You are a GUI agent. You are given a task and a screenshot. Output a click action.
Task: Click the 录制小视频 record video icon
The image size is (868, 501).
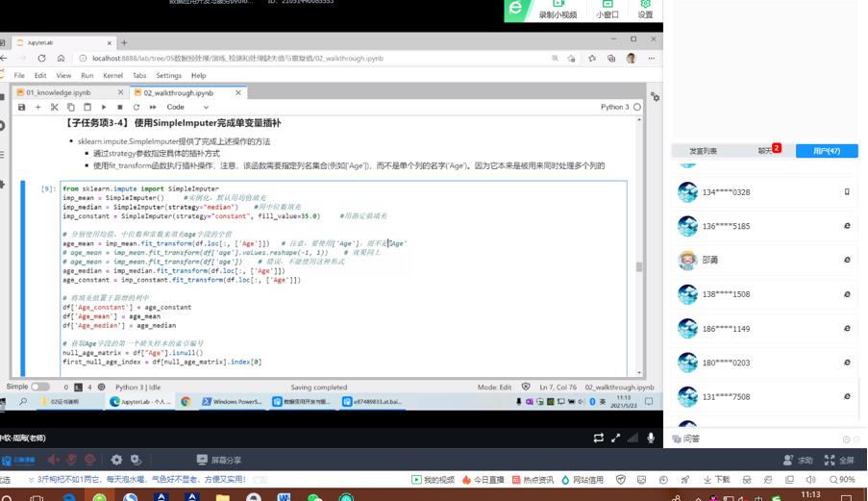[x=558, y=10]
